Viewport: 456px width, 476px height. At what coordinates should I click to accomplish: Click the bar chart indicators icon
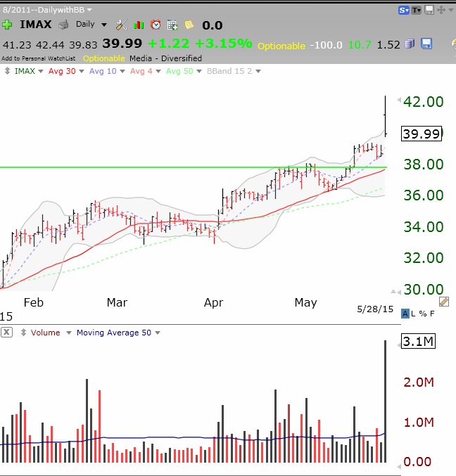click(139, 25)
